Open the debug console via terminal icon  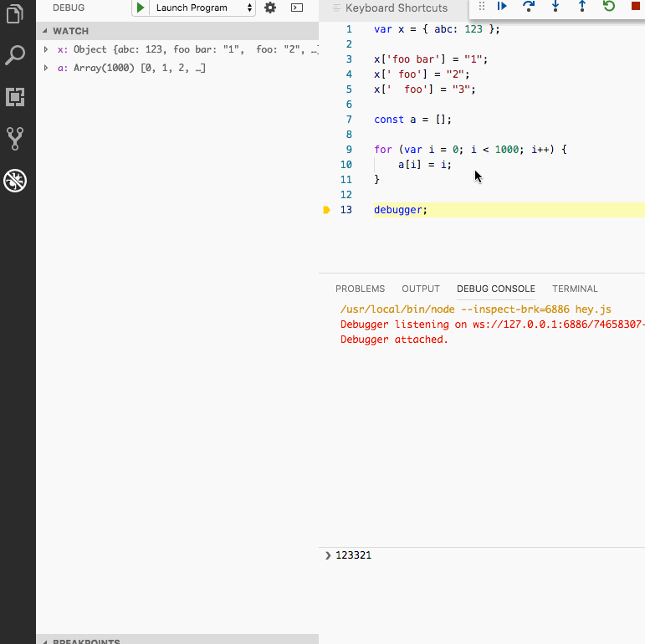point(297,8)
